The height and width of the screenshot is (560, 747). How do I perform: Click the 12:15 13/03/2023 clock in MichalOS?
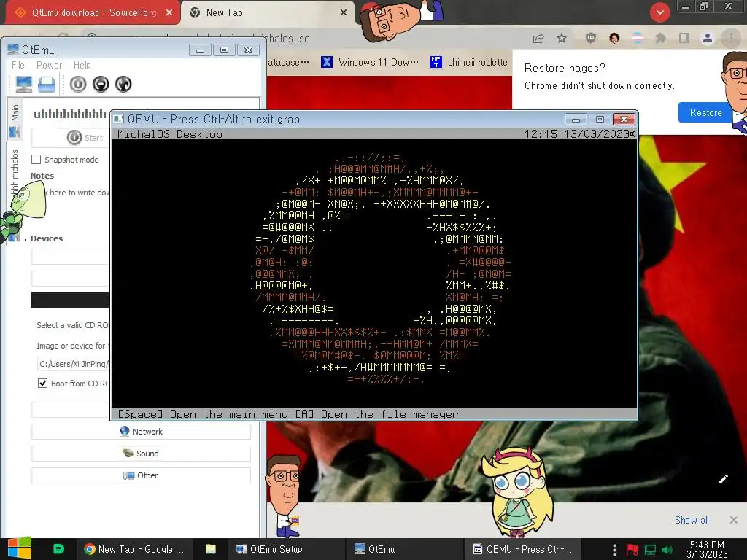576,134
